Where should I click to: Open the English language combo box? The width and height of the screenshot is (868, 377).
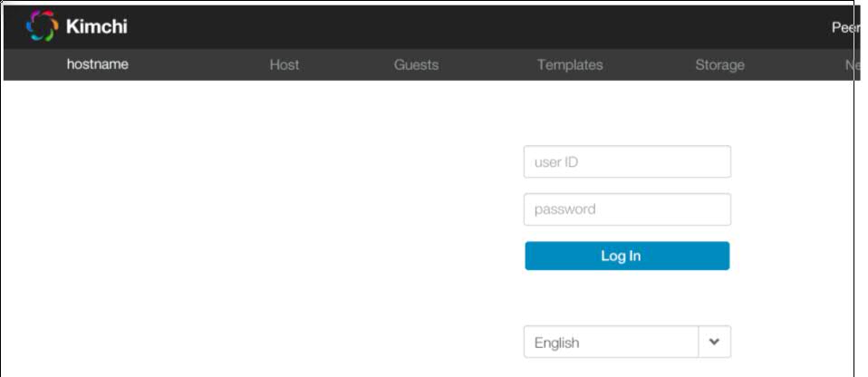(x=612, y=343)
